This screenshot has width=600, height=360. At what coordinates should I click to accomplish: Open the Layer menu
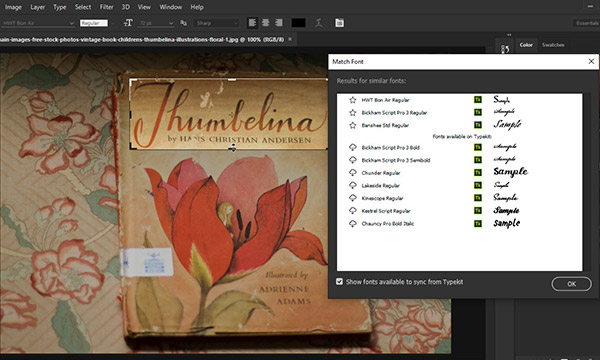[38, 7]
